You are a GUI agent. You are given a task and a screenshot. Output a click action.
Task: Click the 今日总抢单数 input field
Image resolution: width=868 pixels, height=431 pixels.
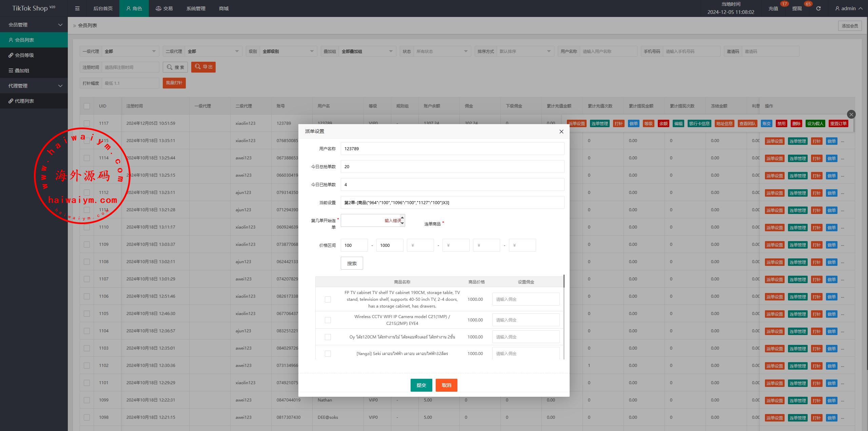point(452,166)
